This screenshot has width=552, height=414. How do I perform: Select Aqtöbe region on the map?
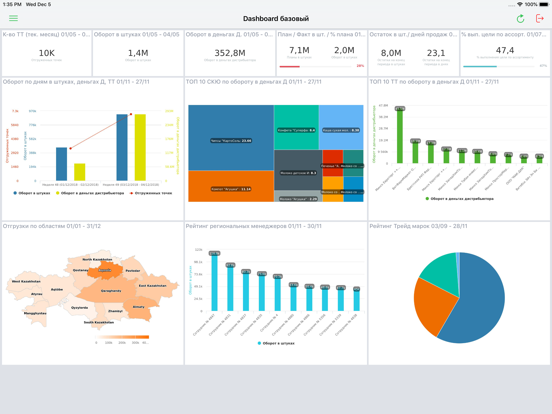click(58, 289)
